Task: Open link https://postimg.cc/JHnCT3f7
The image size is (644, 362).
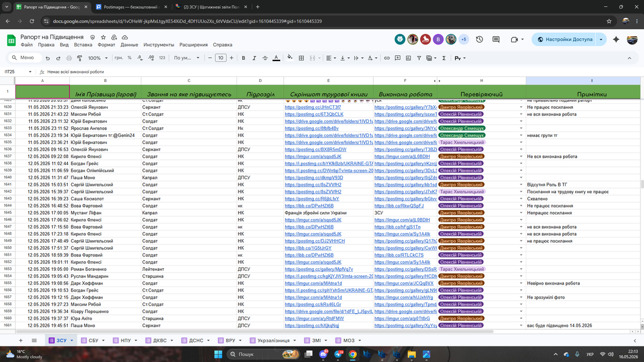Action: [x=312, y=107]
